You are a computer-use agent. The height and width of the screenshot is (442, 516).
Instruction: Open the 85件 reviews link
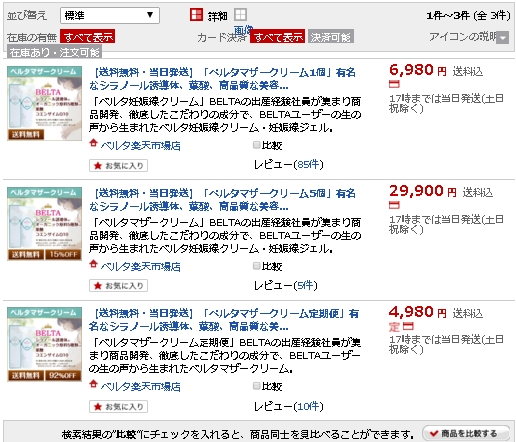coord(308,164)
